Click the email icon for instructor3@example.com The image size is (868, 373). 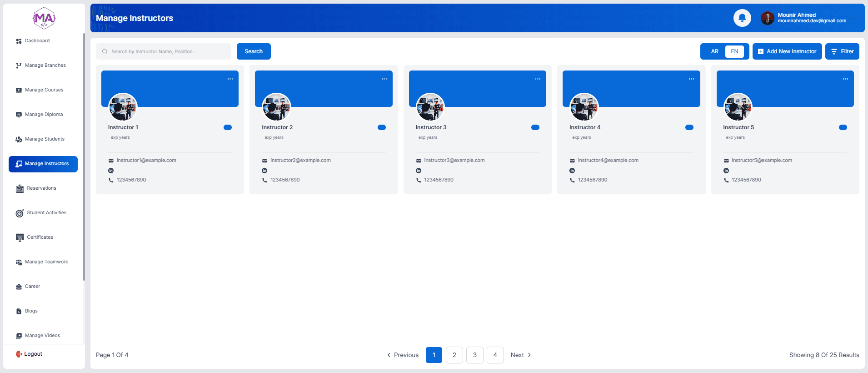click(x=419, y=161)
